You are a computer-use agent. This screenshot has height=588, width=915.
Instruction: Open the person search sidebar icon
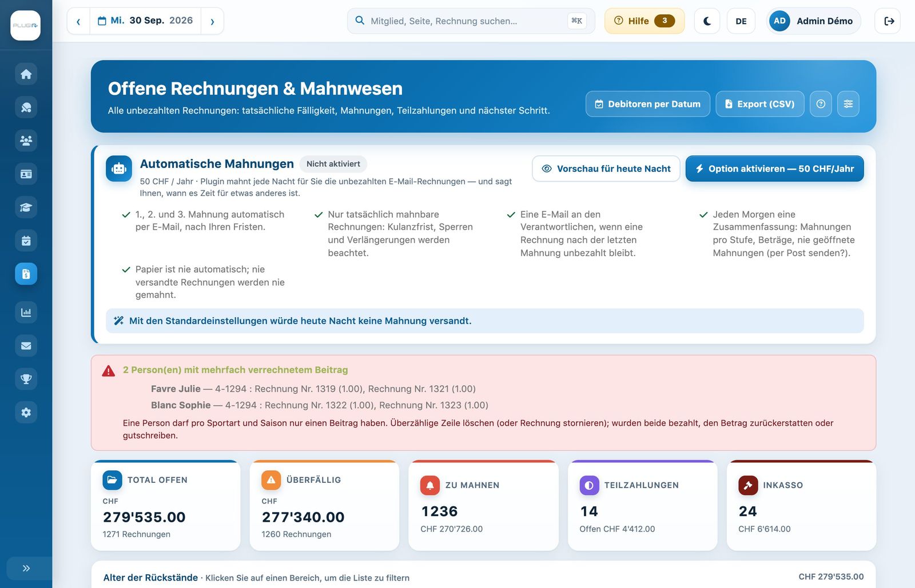(x=26, y=107)
